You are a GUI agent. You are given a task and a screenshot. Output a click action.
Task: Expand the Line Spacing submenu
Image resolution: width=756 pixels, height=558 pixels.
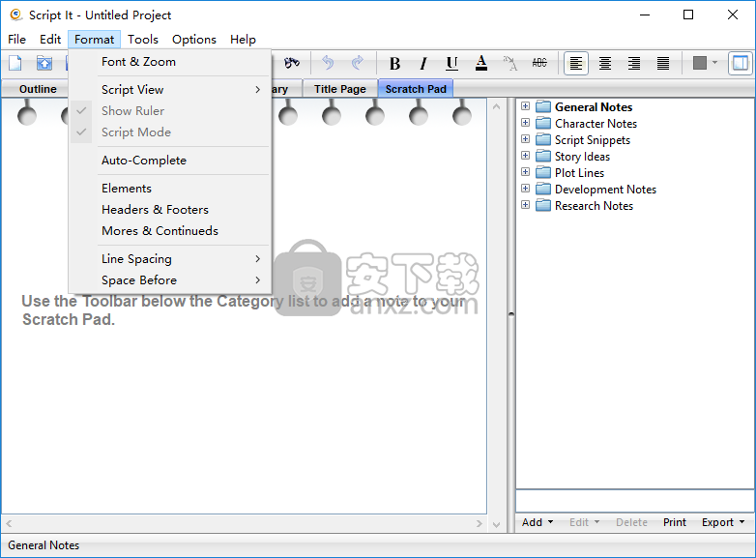171,259
